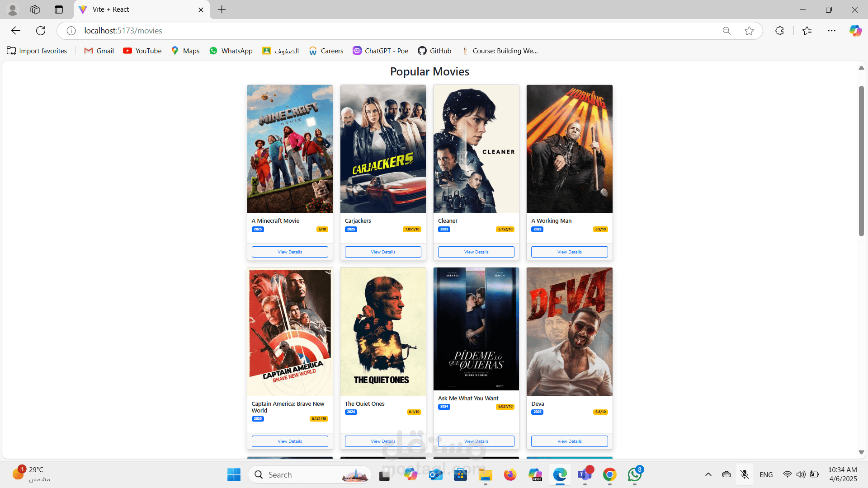Open the weather widget showing 29°C
Image resolution: width=868 pixels, height=488 pixels.
click(32, 474)
